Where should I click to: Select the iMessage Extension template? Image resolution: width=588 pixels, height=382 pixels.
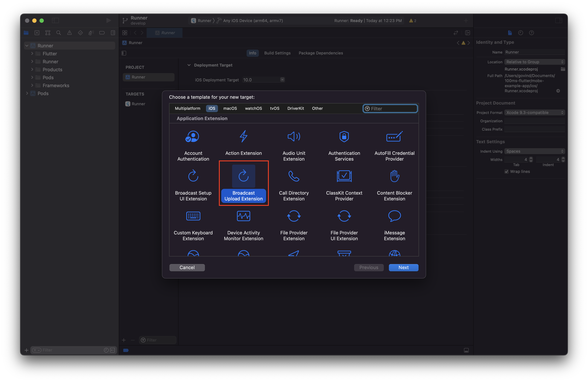[394, 216]
